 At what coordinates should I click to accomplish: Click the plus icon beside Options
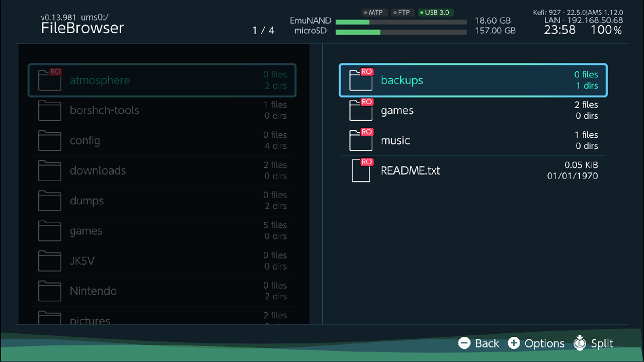point(514,343)
